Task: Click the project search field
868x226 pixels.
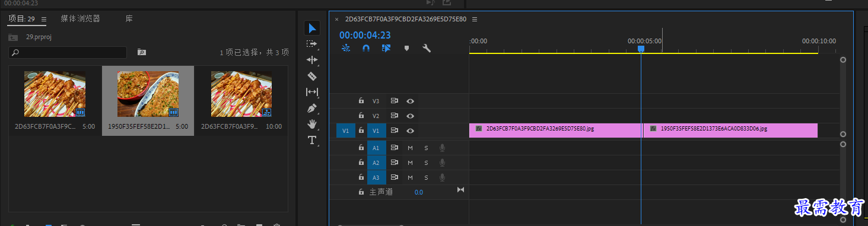Action: 68,52
